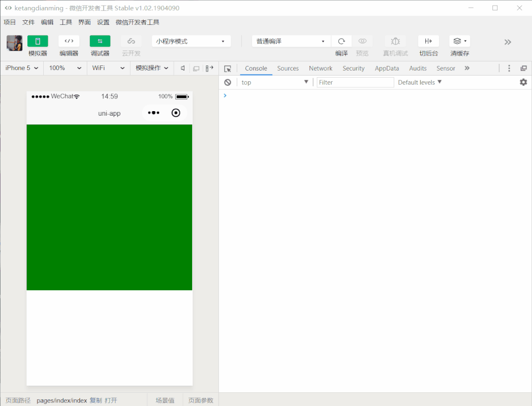This screenshot has height=406, width=532.
Task: Click the preview eye icon
Action: point(362,41)
